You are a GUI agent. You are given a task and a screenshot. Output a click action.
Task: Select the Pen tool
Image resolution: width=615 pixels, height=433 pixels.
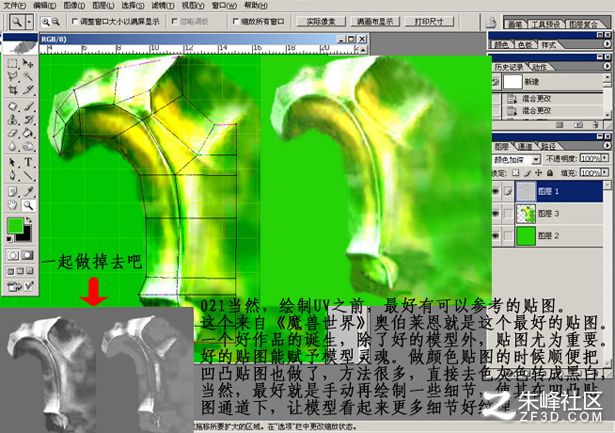[x=13, y=176]
